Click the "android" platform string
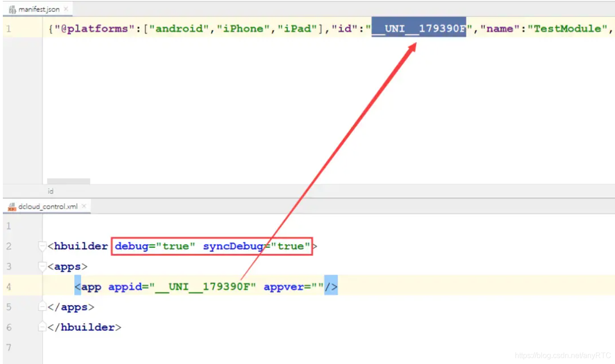Image resolution: width=615 pixels, height=364 pixels. (179, 29)
